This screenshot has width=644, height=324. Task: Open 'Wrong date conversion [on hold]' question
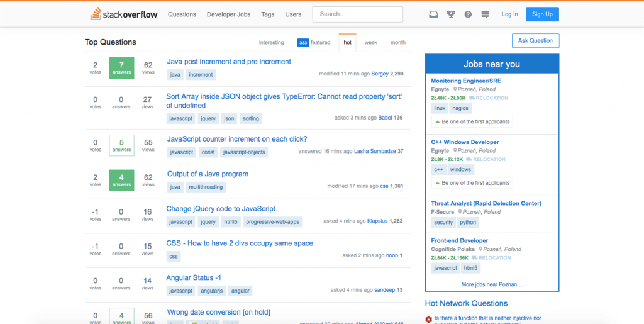tap(218, 312)
